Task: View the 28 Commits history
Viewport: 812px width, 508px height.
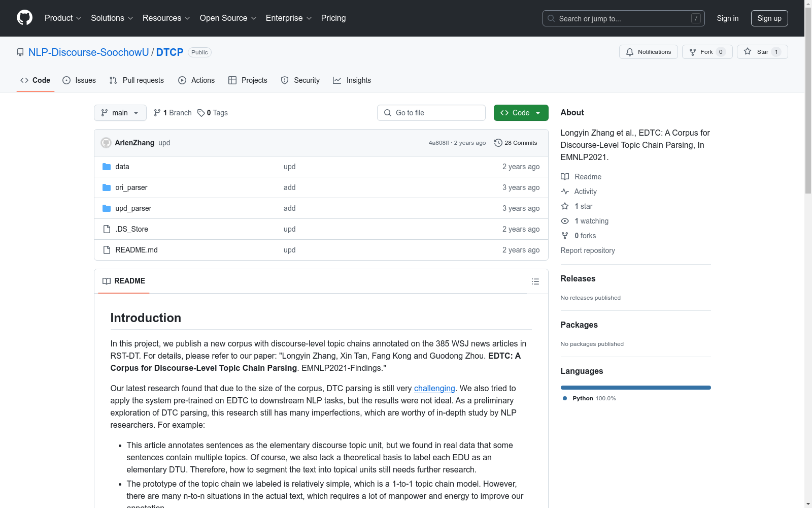Action: click(516, 143)
